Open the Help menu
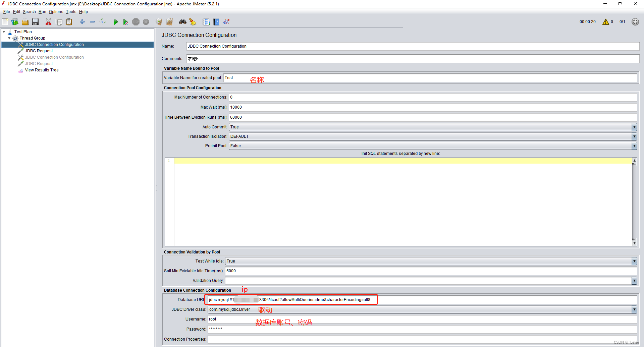Viewport: 644px width, 347px height. (x=84, y=12)
